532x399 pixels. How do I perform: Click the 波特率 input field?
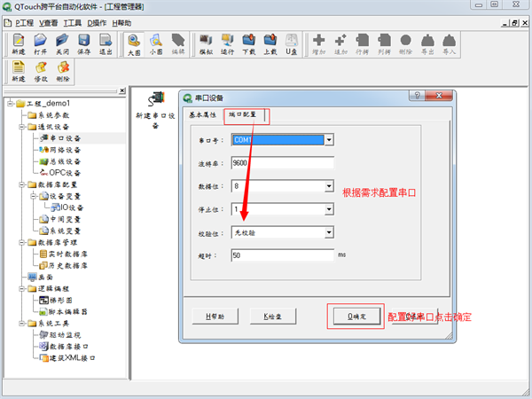coord(281,163)
